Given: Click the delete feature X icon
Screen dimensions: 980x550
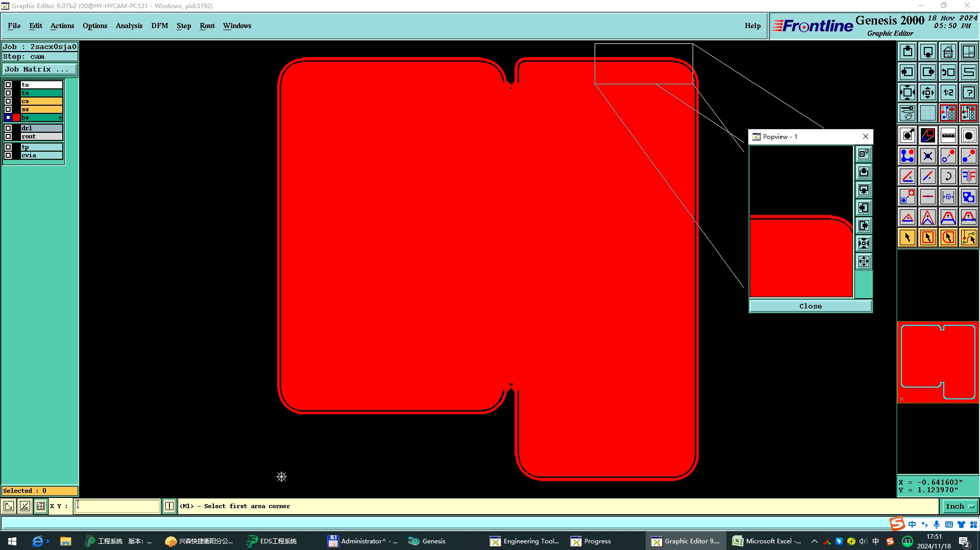Looking at the screenshot, I should click(928, 156).
